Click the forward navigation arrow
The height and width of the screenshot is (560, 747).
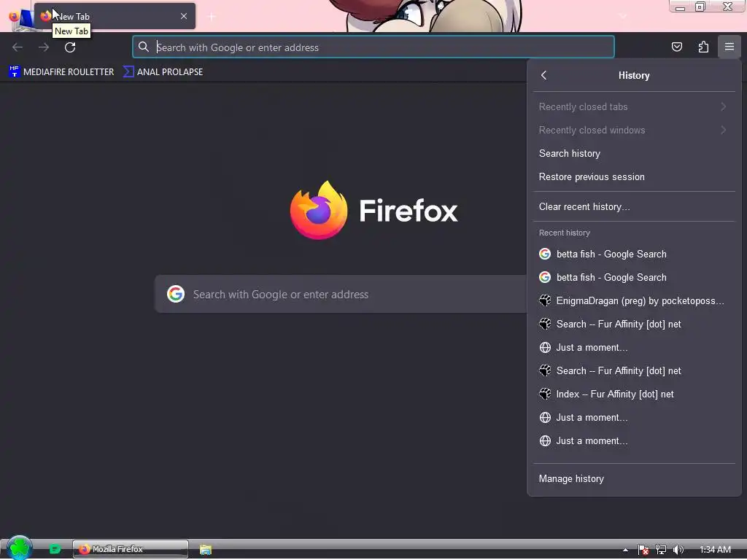tap(44, 47)
